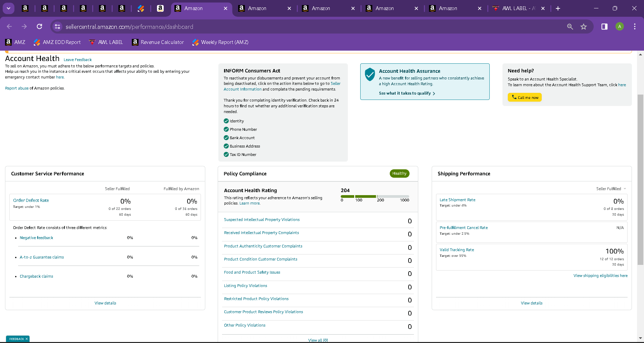Open Restricted Product Policy Violations
This screenshot has width=644, height=343.
pos(256,299)
